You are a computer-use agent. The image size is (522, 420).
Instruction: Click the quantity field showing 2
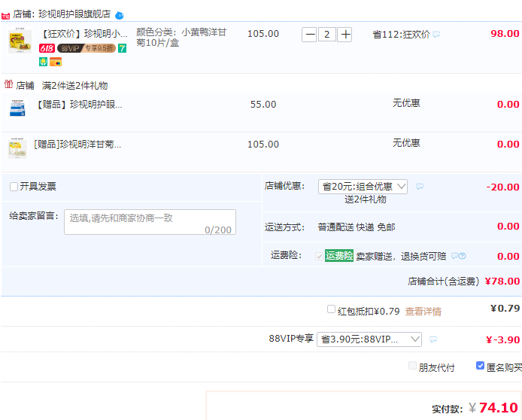coord(327,35)
